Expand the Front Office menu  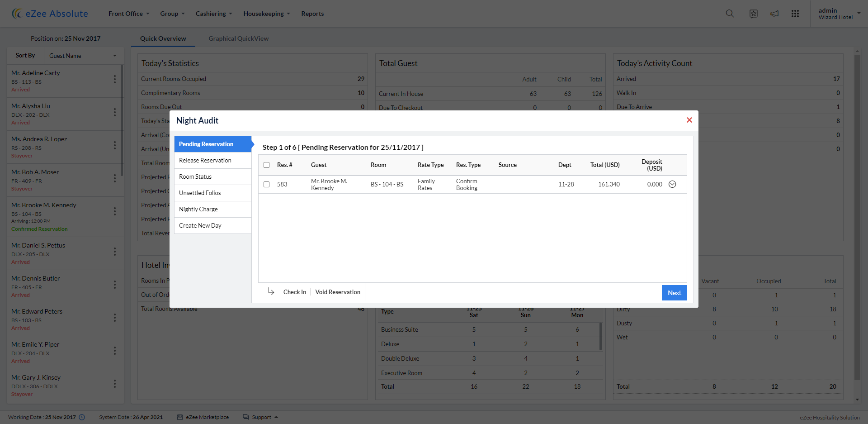tap(128, 14)
